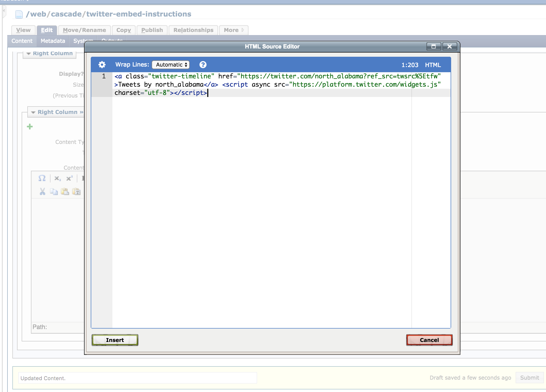This screenshot has height=392, width=546.
Task: Click the Insert button
Action: click(115, 340)
